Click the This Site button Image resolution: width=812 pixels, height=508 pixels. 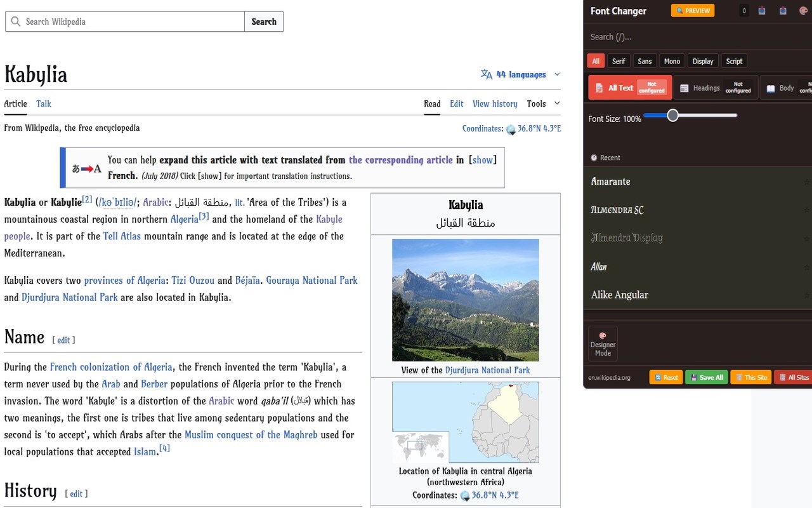point(750,377)
